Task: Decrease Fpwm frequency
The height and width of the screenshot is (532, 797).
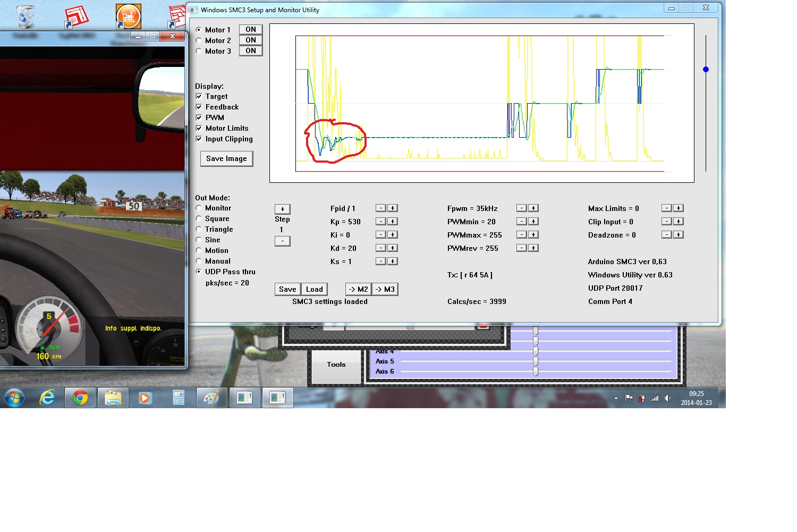Action: pos(521,208)
